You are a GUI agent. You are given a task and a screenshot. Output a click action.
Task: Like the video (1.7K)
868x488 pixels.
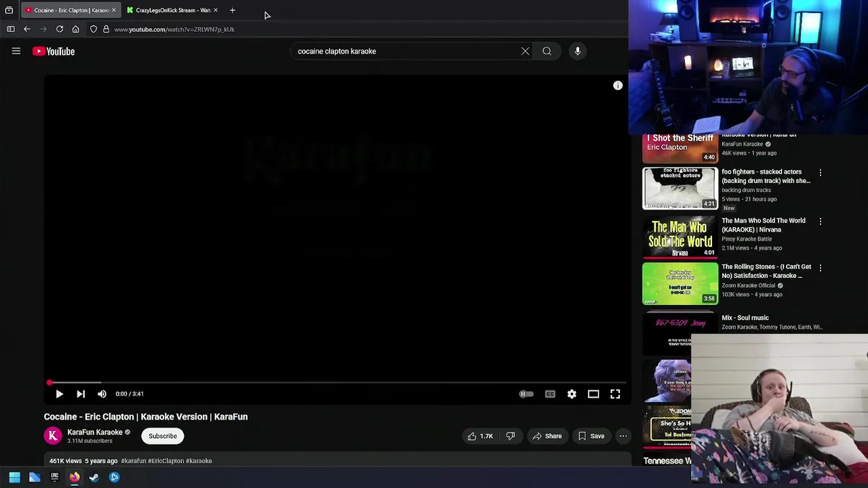[x=480, y=436]
